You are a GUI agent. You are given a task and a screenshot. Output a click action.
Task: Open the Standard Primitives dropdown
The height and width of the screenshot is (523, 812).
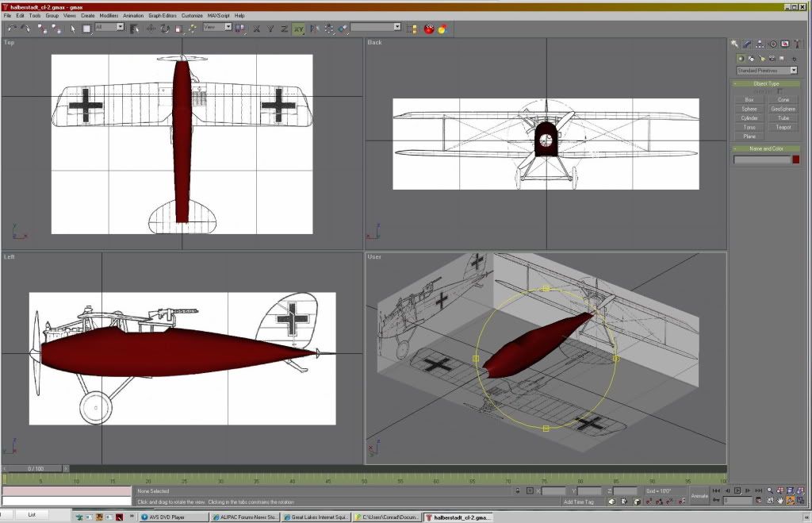[x=767, y=70]
